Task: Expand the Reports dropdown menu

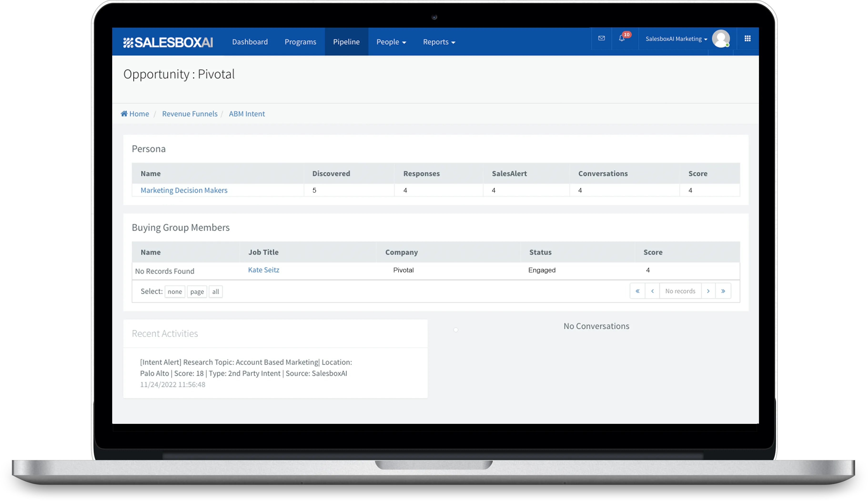Action: coord(439,42)
